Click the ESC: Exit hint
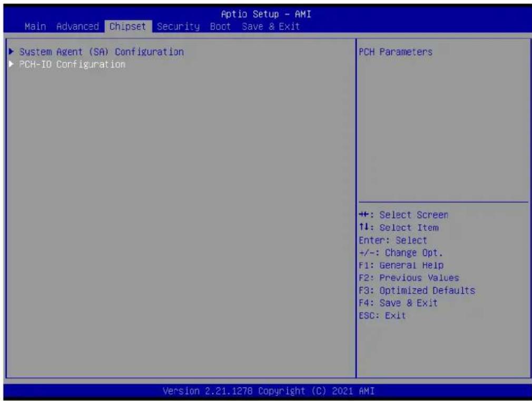The image size is (532, 401). click(x=382, y=316)
